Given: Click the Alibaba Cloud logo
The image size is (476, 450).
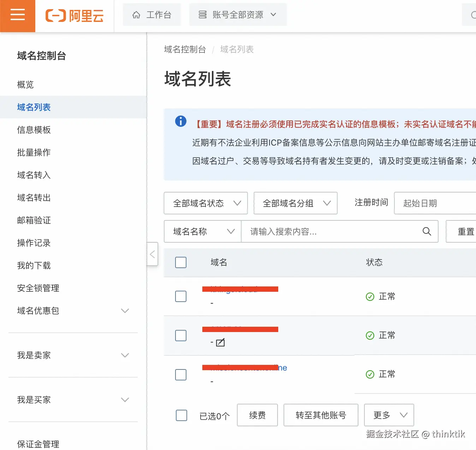Looking at the screenshot, I should point(75,16).
